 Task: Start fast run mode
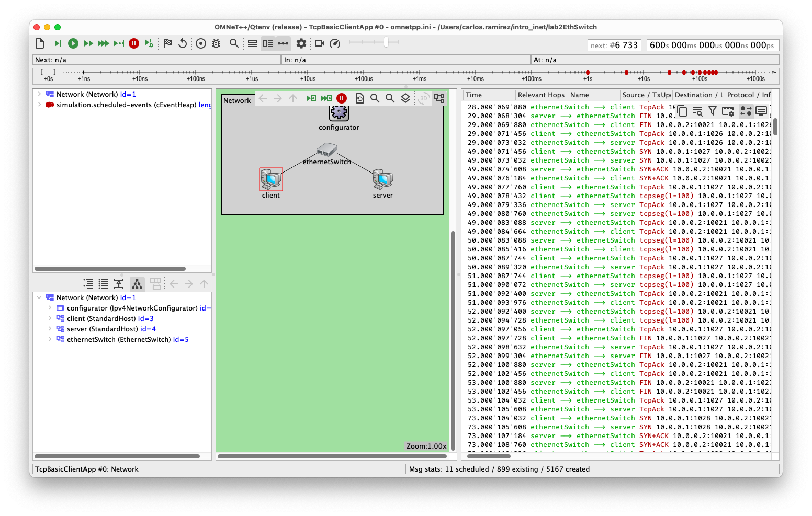88,43
